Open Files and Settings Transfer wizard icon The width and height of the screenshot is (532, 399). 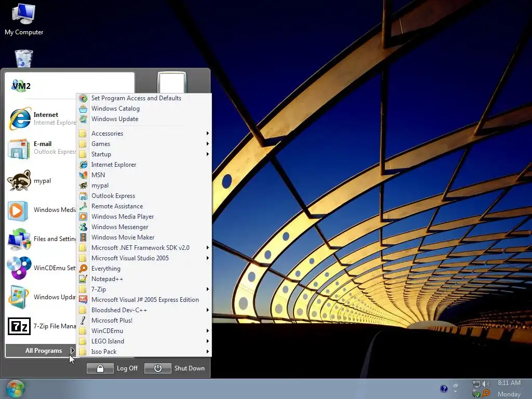(x=19, y=239)
